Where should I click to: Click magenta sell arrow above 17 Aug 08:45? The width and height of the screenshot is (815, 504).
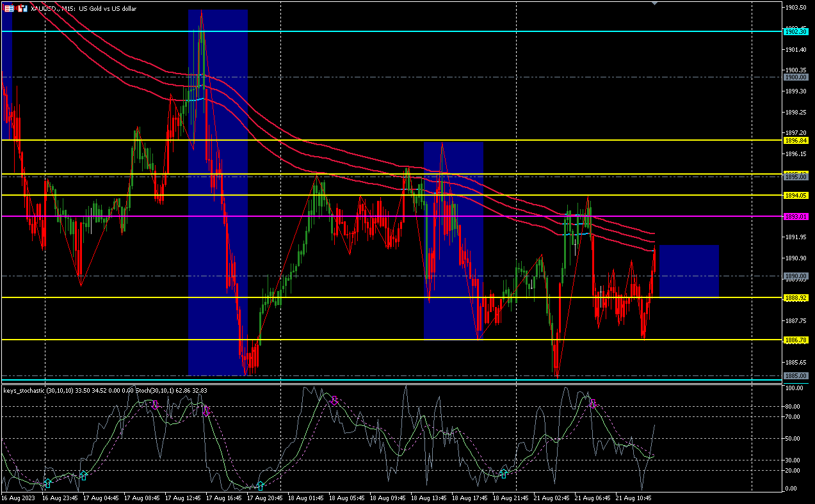pyautogui.click(x=155, y=404)
